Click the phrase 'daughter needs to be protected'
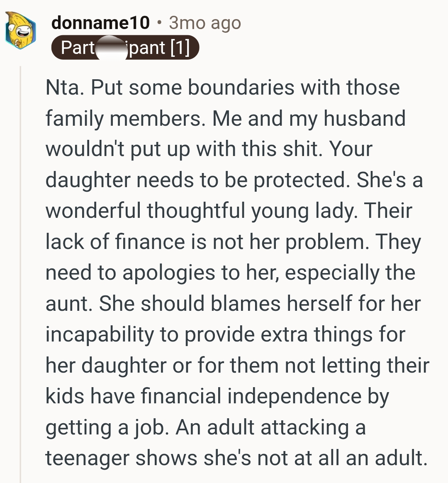Viewport: 448px width, 483px height. [x=198, y=180]
